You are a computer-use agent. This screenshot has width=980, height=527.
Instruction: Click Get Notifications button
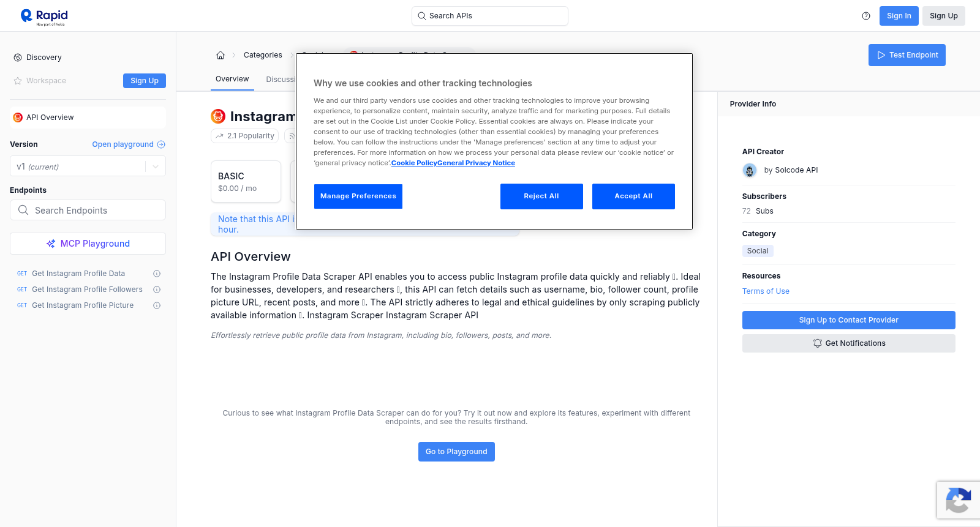point(848,343)
